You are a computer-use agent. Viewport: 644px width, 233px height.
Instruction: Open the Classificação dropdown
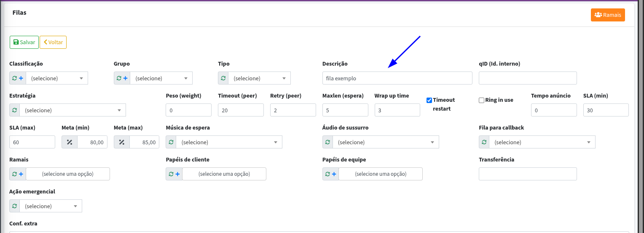(57, 78)
